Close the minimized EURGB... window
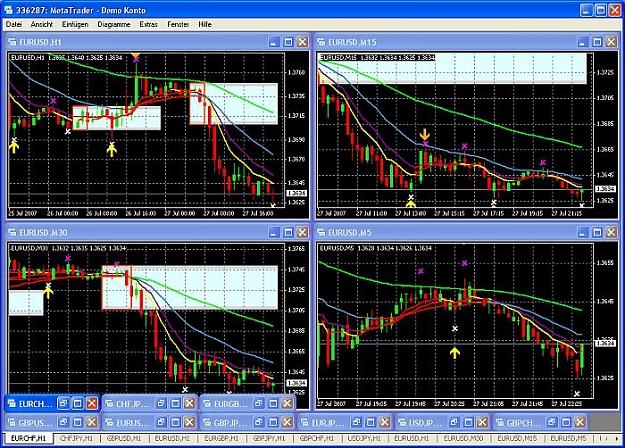This screenshot has height=448, width=625. click(x=287, y=403)
